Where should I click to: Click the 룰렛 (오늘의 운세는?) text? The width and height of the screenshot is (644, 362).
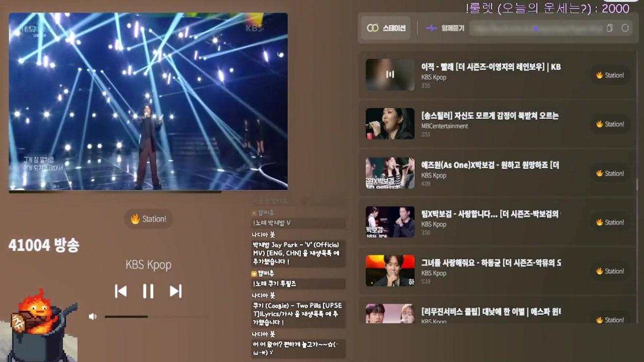pos(547,9)
